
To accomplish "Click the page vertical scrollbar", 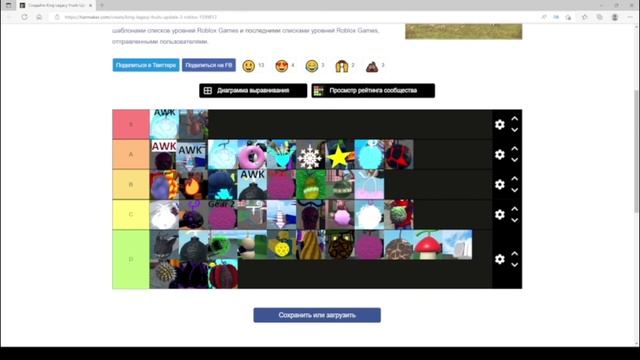I will 637,151.
